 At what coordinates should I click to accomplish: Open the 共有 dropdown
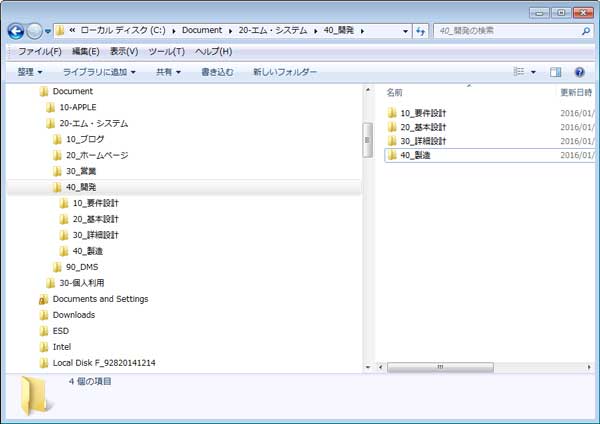pyautogui.click(x=168, y=72)
